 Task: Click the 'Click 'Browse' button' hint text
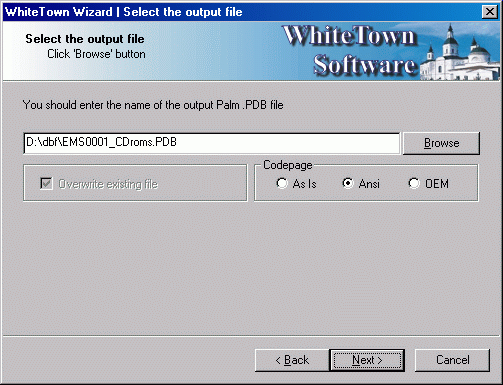[x=96, y=54]
